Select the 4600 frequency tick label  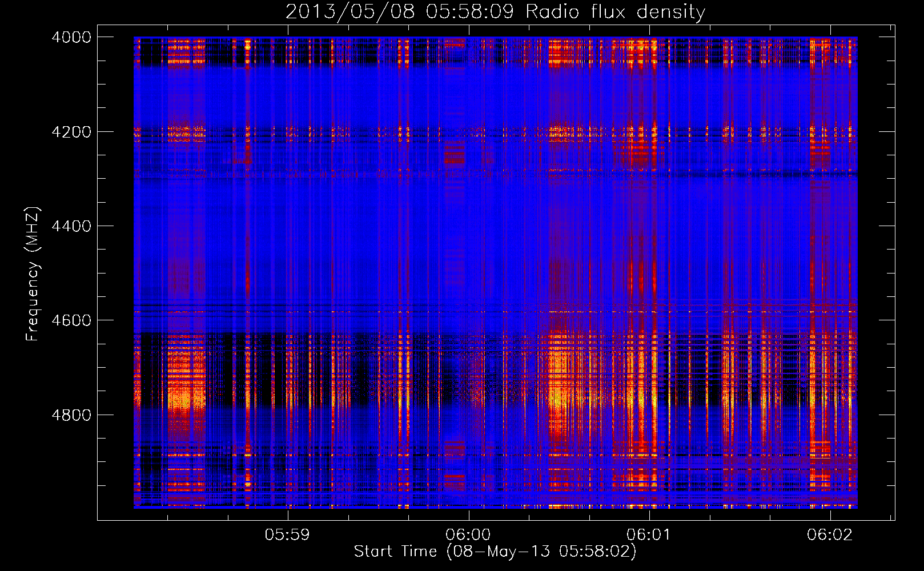(71, 320)
